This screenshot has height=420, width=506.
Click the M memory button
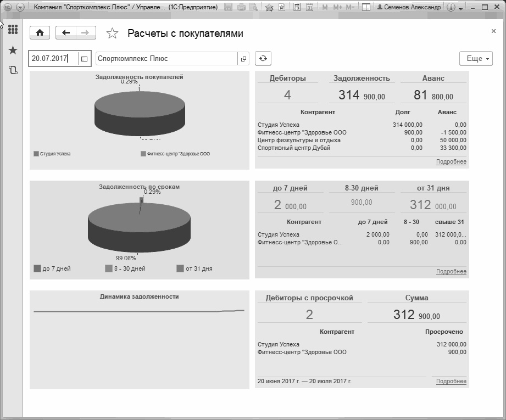coord(325,7)
